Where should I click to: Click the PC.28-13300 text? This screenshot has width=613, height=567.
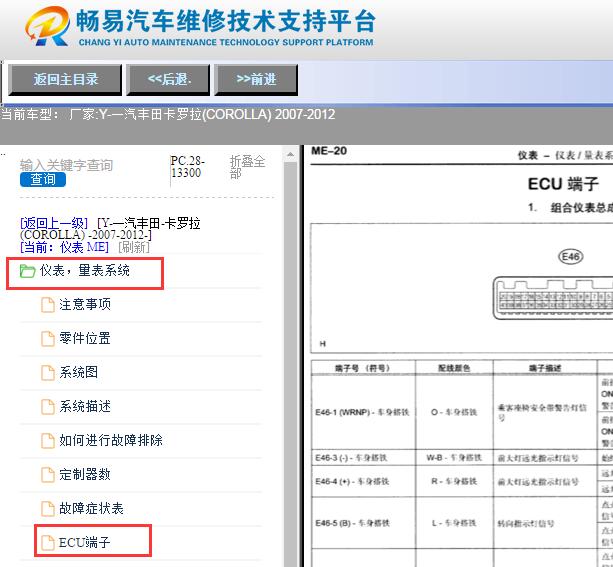click(x=187, y=167)
